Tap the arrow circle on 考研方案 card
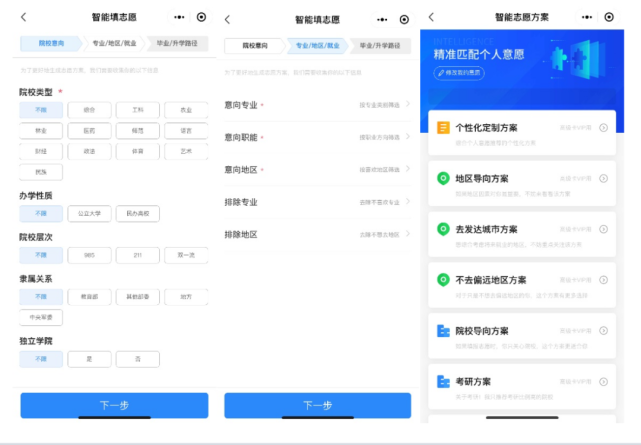 (x=603, y=382)
